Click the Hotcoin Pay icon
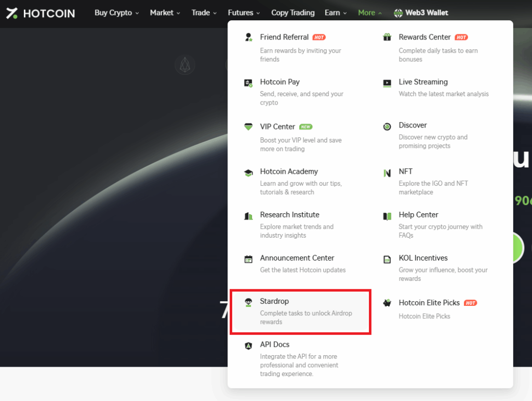532x401 pixels. click(x=248, y=83)
